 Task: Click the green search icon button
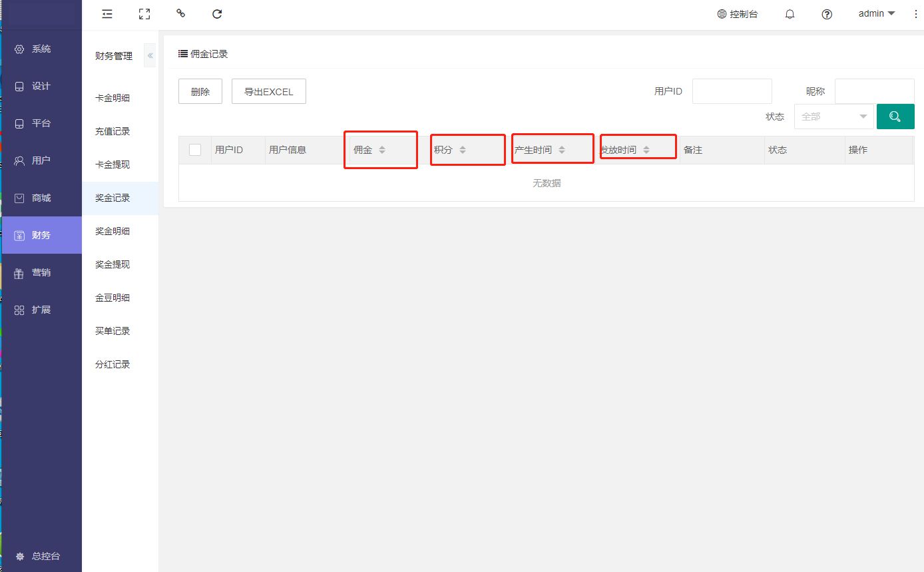coord(895,117)
